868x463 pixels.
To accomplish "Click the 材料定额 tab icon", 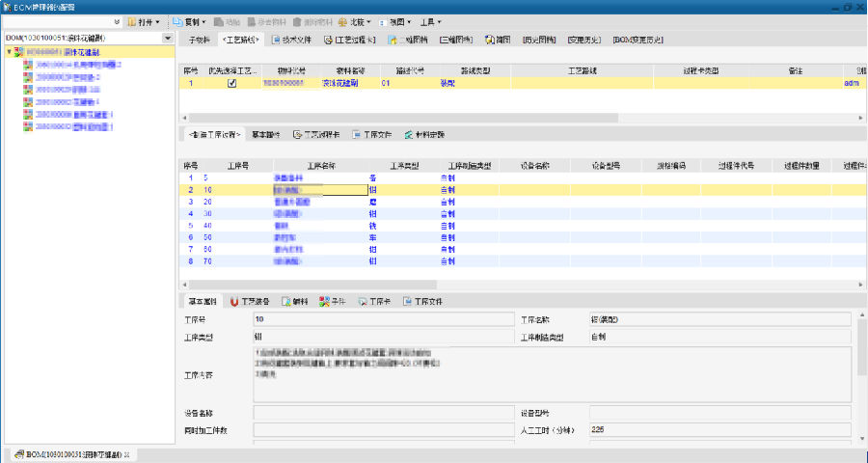I will click(409, 134).
